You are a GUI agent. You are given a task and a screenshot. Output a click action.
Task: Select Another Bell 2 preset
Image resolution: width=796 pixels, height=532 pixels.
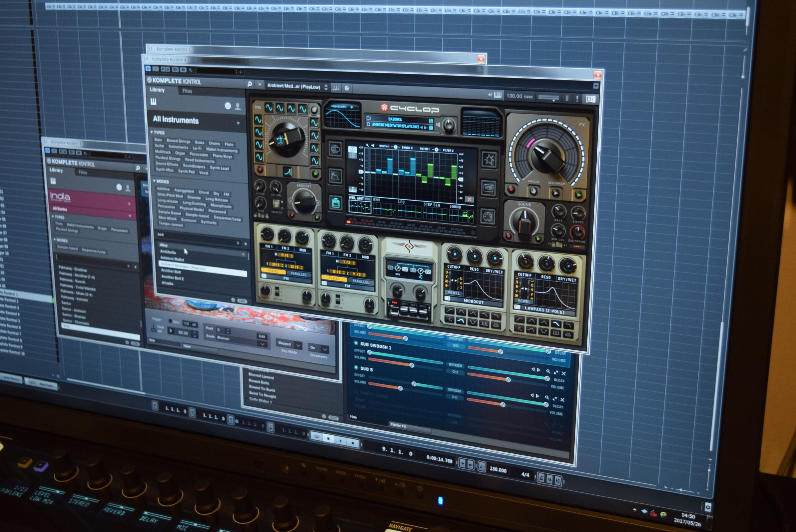(x=172, y=278)
